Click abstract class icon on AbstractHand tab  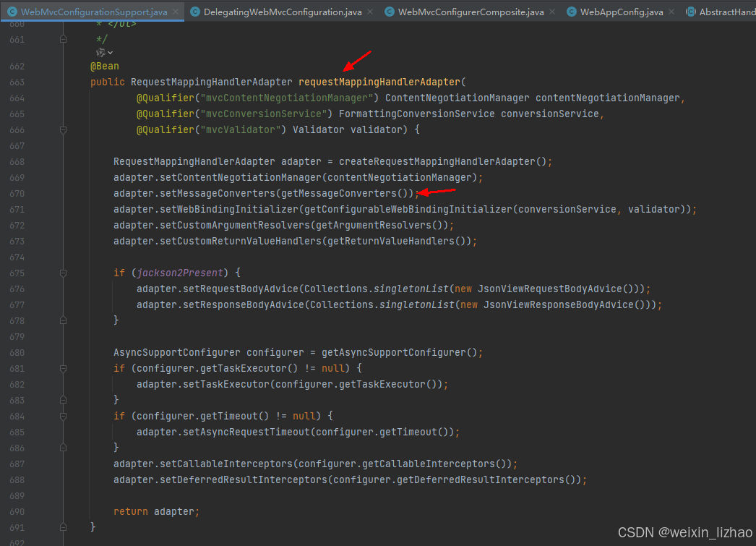pos(690,12)
